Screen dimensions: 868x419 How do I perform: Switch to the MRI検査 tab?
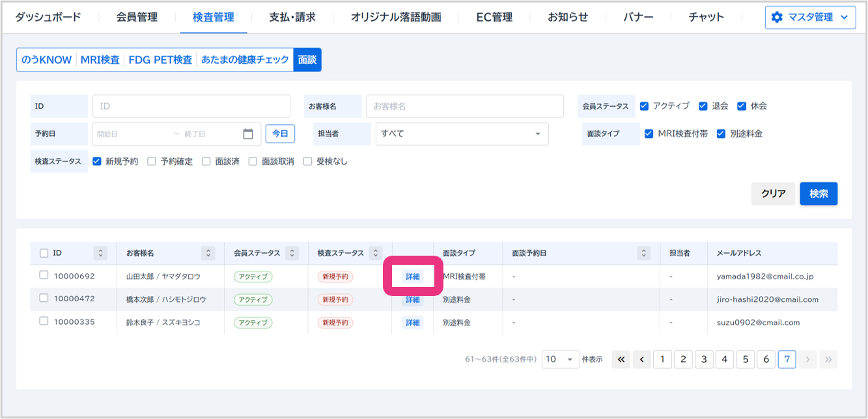tap(100, 60)
